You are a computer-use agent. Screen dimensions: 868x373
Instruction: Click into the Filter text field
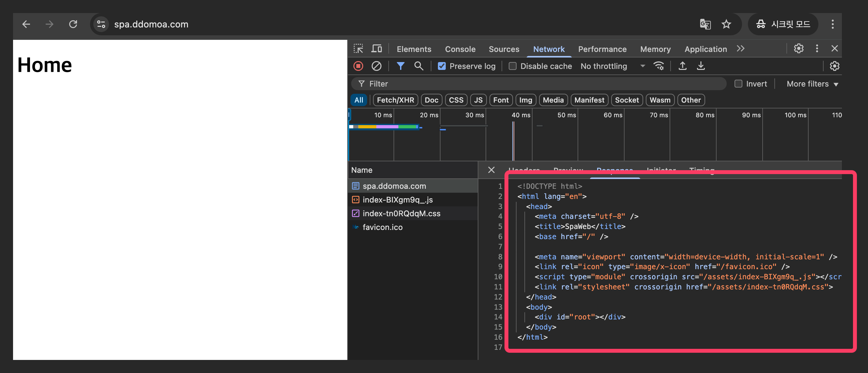pos(539,84)
